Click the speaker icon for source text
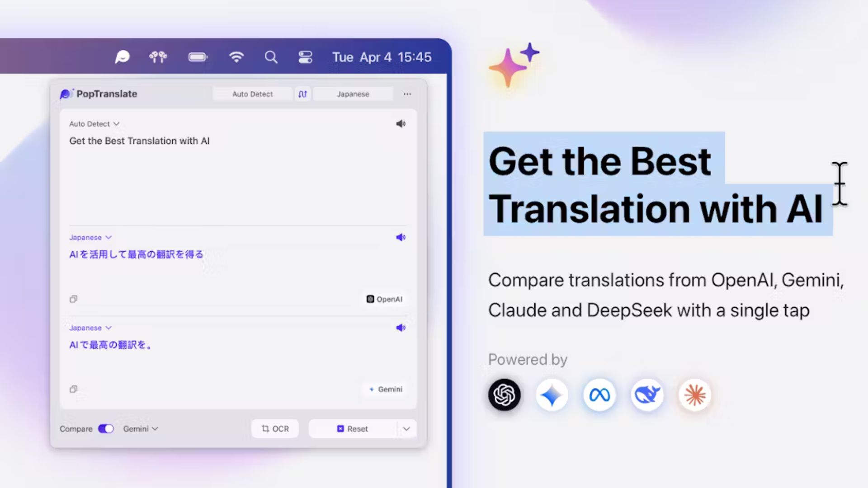Image resolution: width=868 pixels, height=488 pixels. 401,123
